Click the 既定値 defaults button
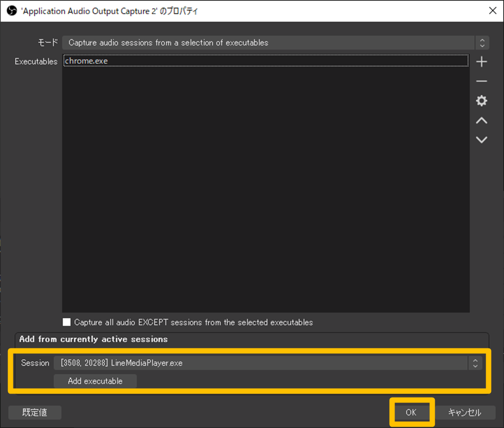 click(34, 412)
